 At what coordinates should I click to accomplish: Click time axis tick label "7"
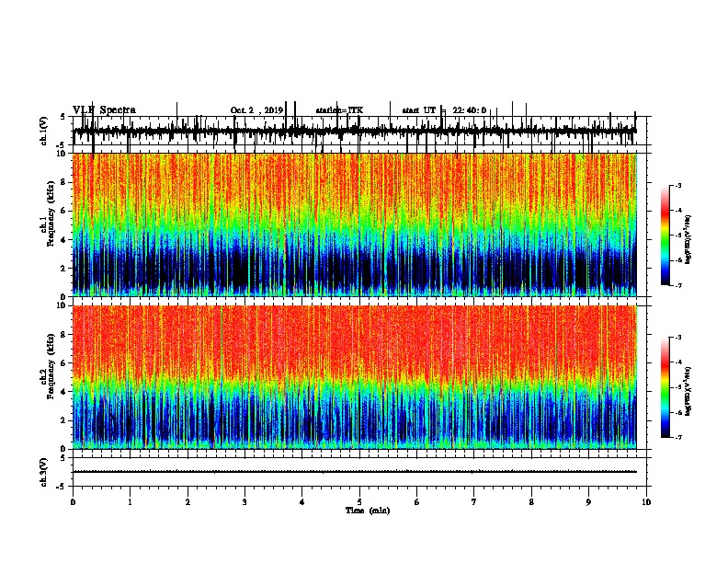click(474, 502)
